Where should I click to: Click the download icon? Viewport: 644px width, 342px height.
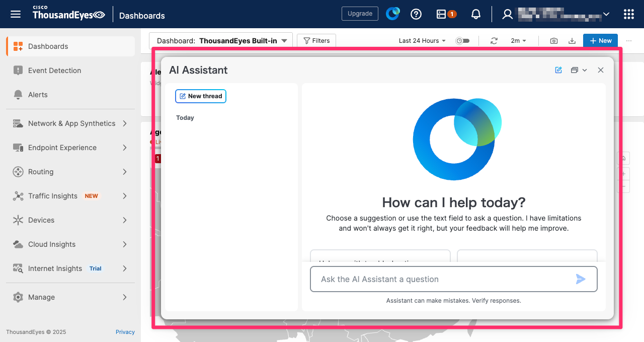[x=572, y=41]
